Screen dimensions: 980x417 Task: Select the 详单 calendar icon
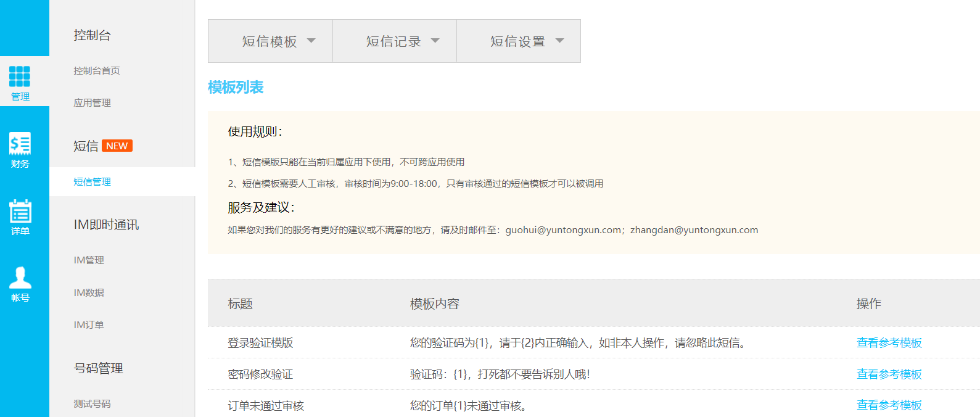[20, 212]
